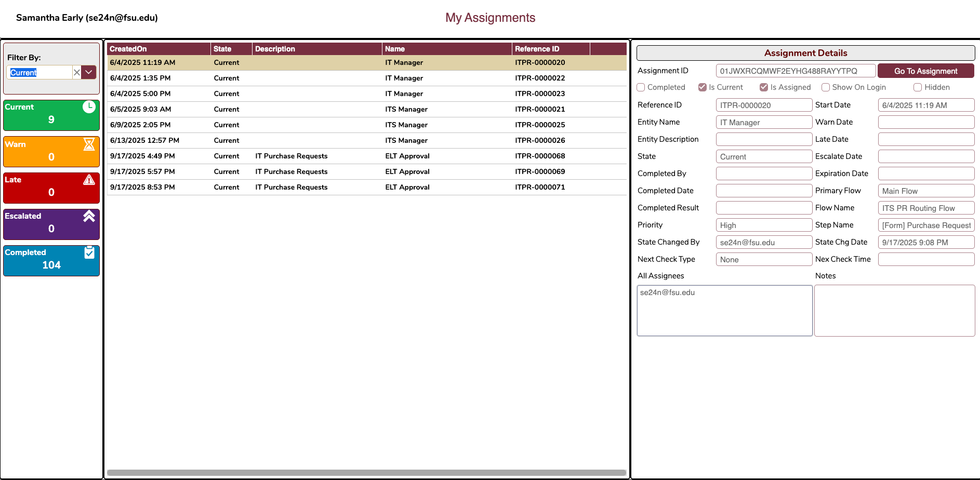Image resolution: width=980 pixels, height=480 pixels.
Task: Toggle the Completed checkbox
Action: tap(641, 87)
